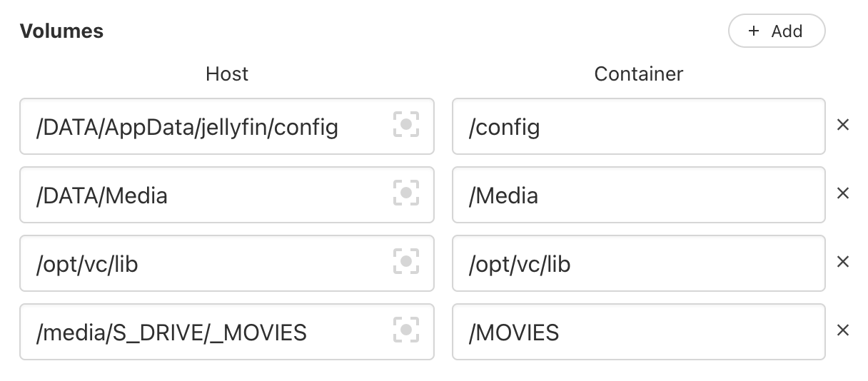Screen dimensions: 868x381
Task: Edit host path /DATA/AppData/jellyfin/config
Action: (x=200, y=126)
